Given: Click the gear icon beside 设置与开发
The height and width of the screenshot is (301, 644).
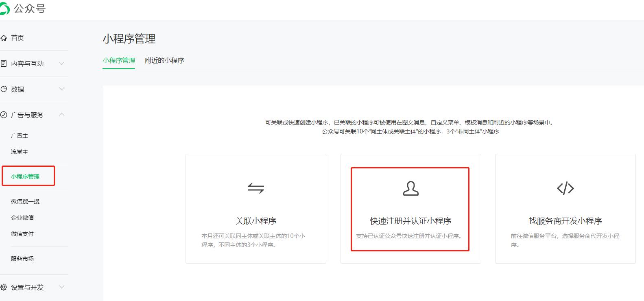Looking at the screenshot, I should coord(4,287).
